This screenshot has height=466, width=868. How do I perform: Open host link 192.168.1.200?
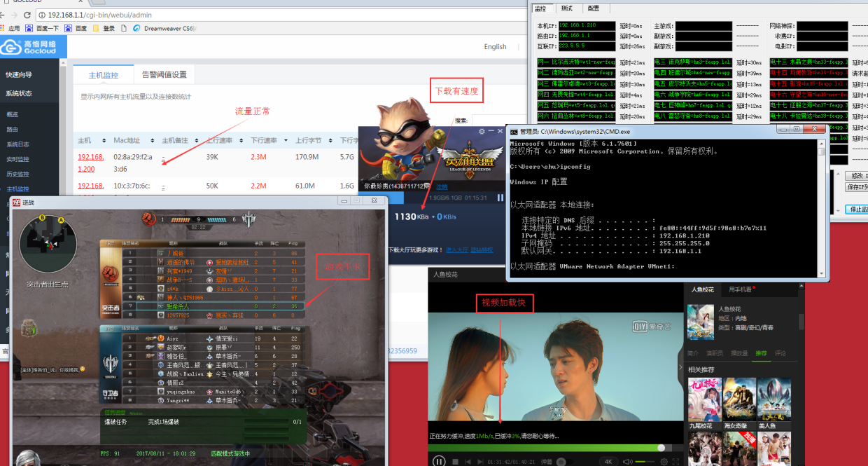(91, 163)
